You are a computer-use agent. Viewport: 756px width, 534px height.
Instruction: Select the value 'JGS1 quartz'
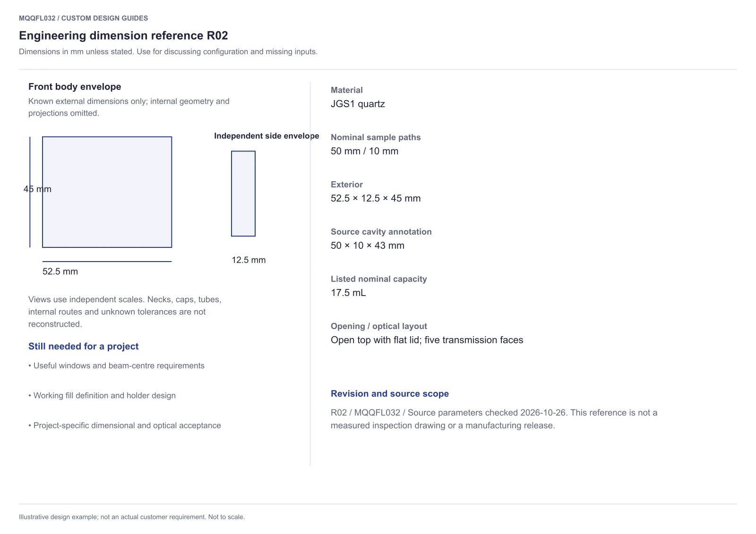[x=358, y=104]
